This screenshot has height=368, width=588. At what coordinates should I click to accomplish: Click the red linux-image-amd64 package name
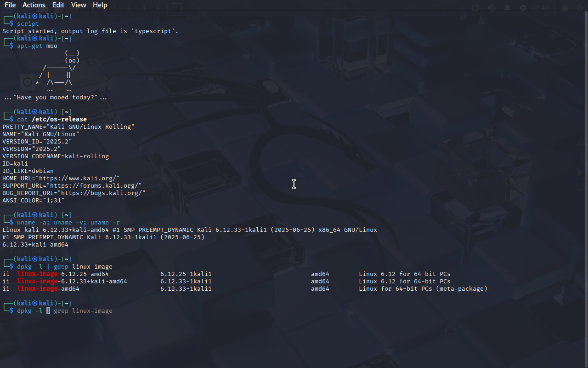[48, 289]
